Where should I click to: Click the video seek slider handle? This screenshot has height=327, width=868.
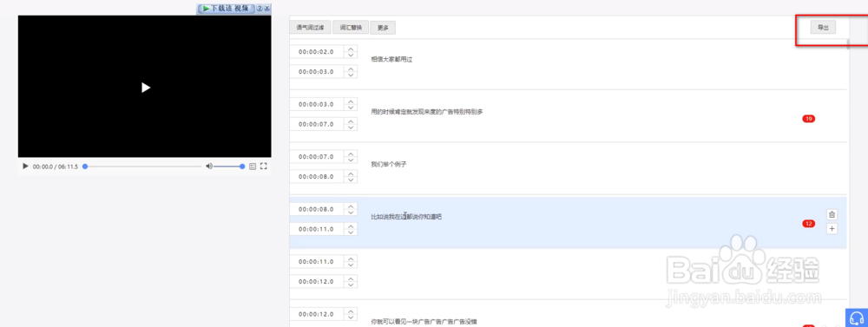coord(85,166)
